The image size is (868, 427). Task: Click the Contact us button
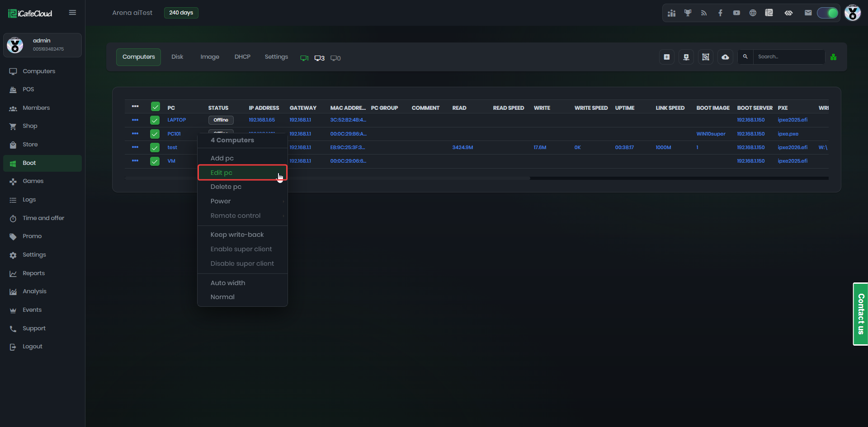[x=860, y=314]
